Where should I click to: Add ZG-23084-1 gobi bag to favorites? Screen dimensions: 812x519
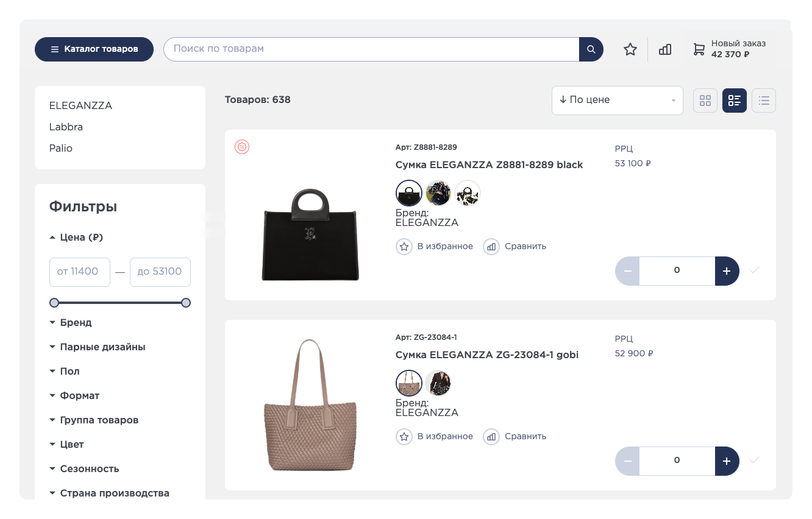(435, 436)
